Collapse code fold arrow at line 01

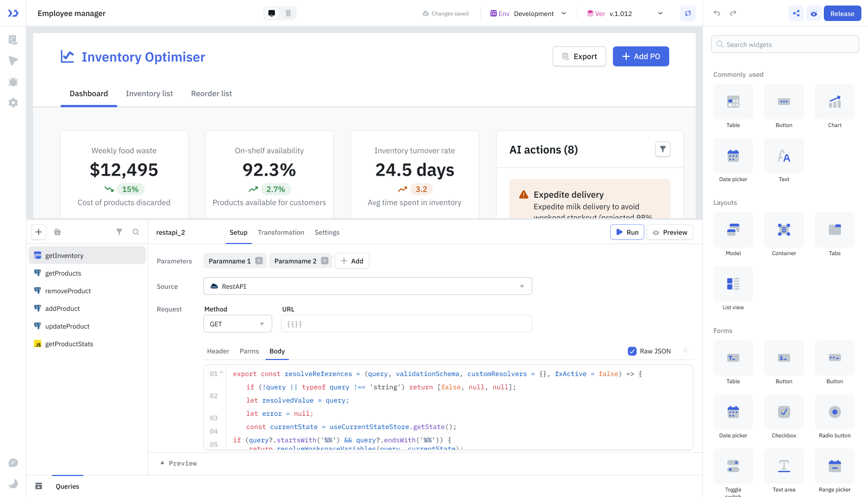tap(222, 373)
